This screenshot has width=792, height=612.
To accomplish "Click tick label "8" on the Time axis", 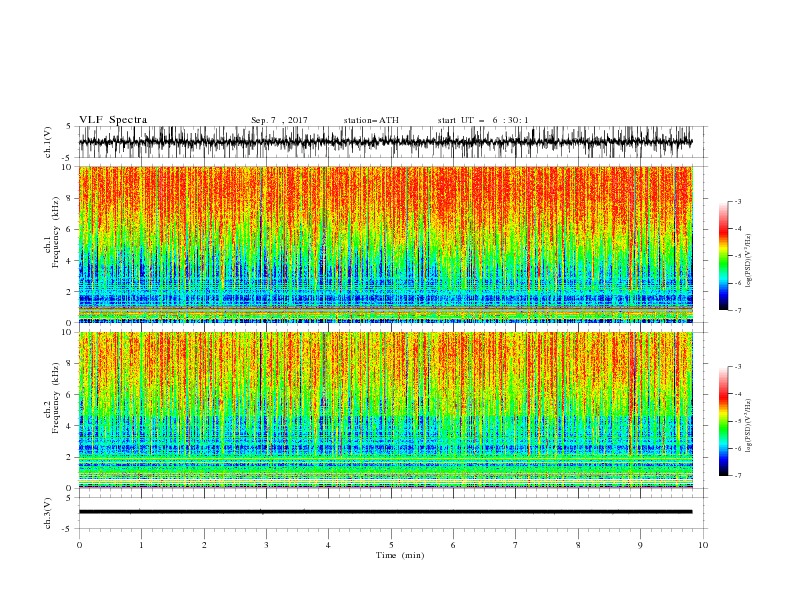I will (x=578, y=545).
